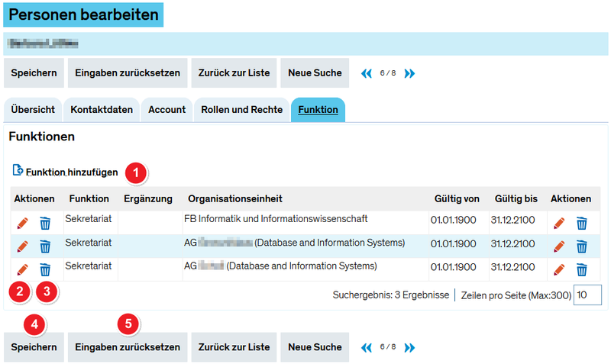Select the Funktion tab
Image resolution: width=611 pixels, height=364 pixels.
point(318,110)
